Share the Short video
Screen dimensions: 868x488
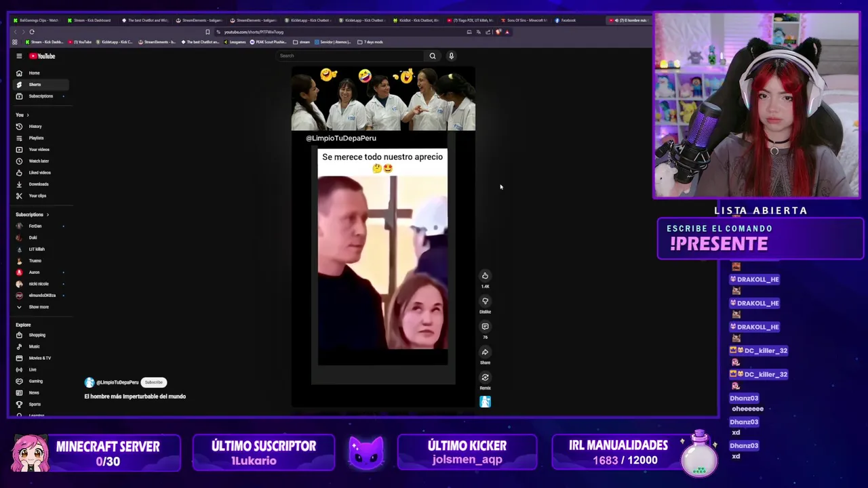(x=485, y=352)
